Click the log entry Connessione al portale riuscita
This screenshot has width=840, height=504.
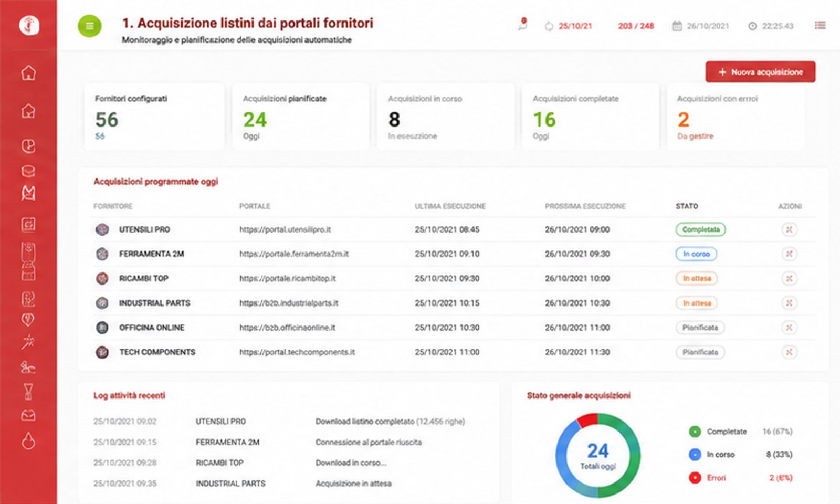(369, 443)
